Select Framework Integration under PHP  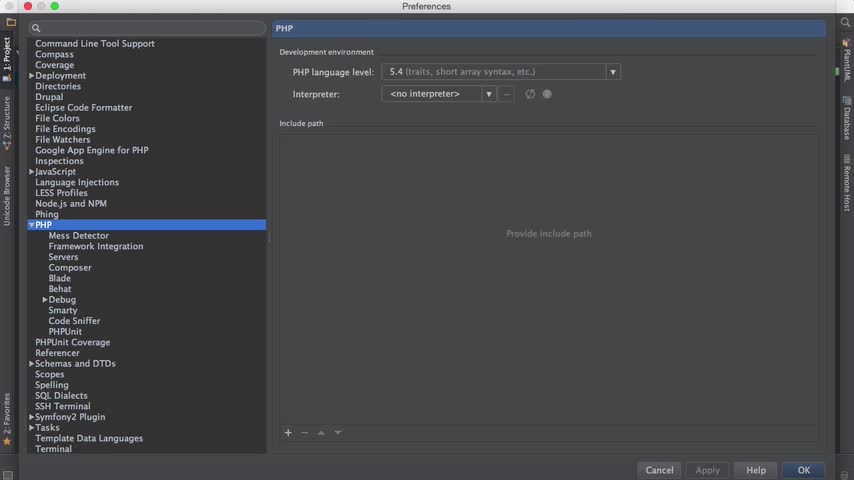[x=96, y=246]
